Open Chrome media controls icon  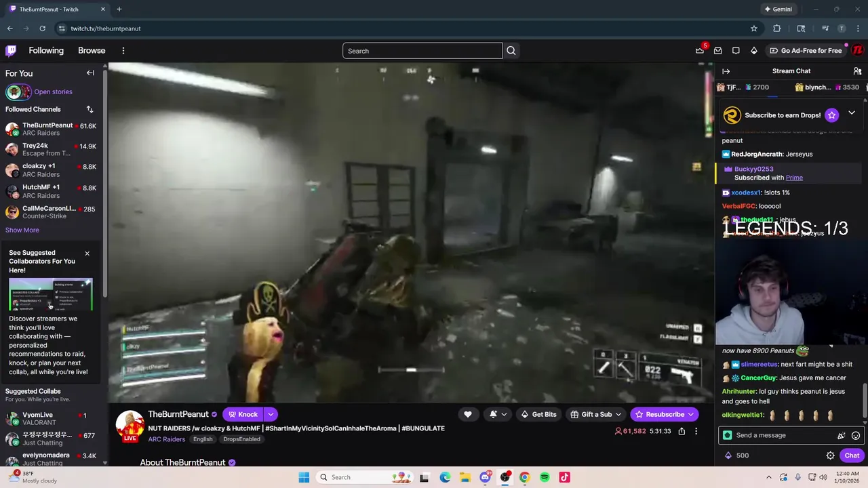pos(825,28)
